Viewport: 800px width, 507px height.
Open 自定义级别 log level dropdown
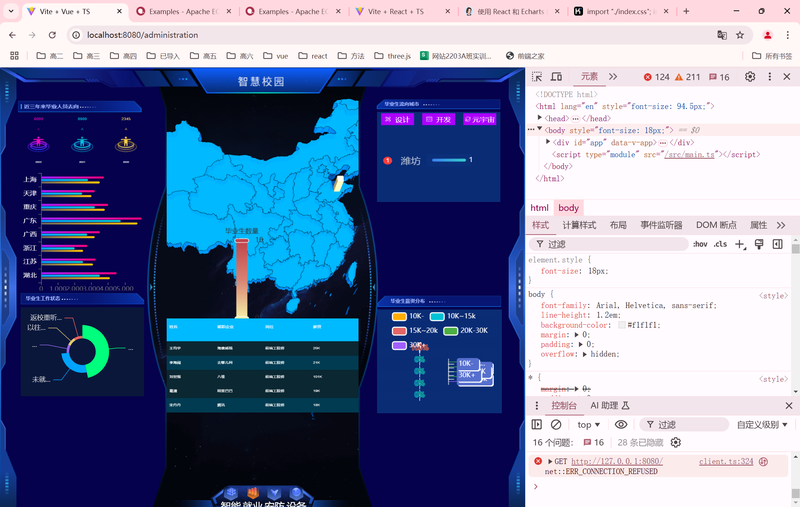[x=762, y=424]
